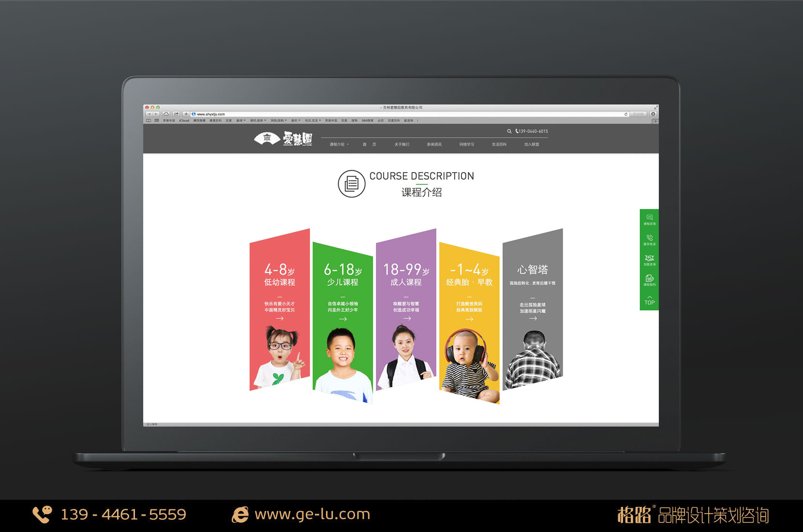803x532 pixels.
Task: Open franchise consultation handshake icon
Action: (649, 258)
